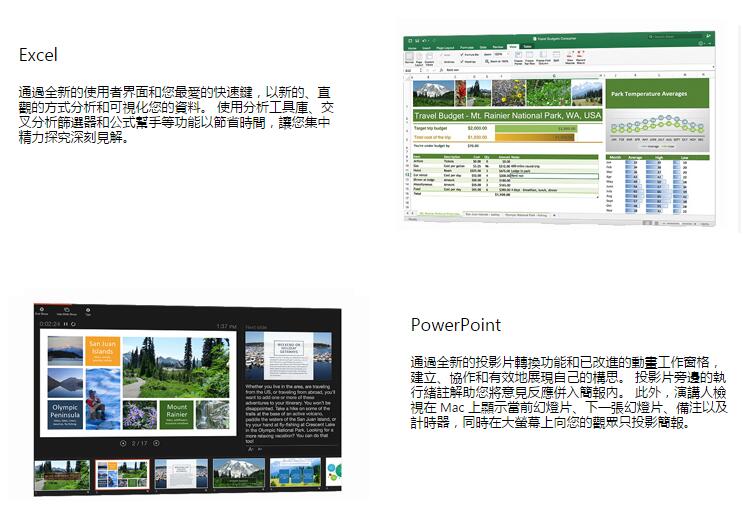Open the Zoom percentage dropdown
The width and height of the screenshot is (743, 522).
click(x=501, y=54)
